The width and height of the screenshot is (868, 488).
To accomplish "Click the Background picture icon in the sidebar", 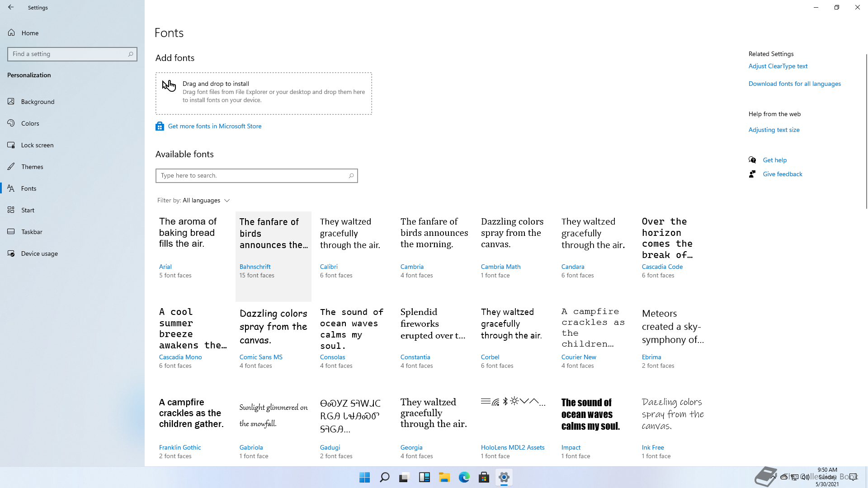I will point(11,102).
